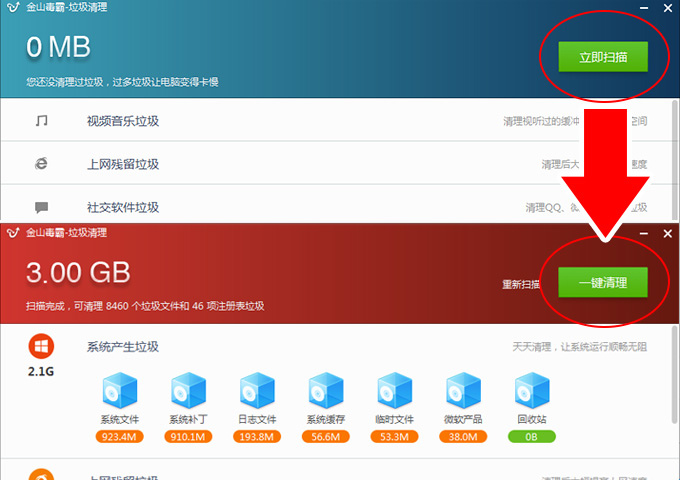Click the green 0B size badge
The height and width of the screenshot is (480, 680).
(532, 436)
